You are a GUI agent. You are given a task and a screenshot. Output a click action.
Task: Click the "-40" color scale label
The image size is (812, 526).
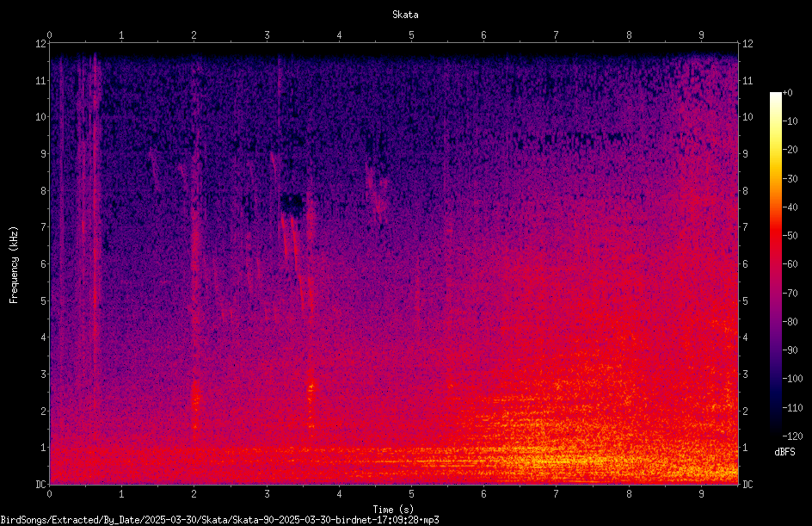click(790, 207)
